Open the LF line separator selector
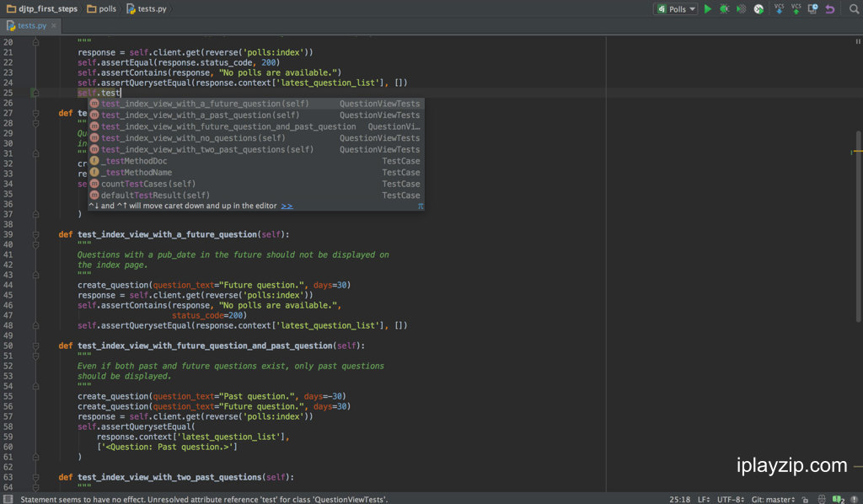The image size is (863, 504). pyautogui.click(x=704, y=500)
